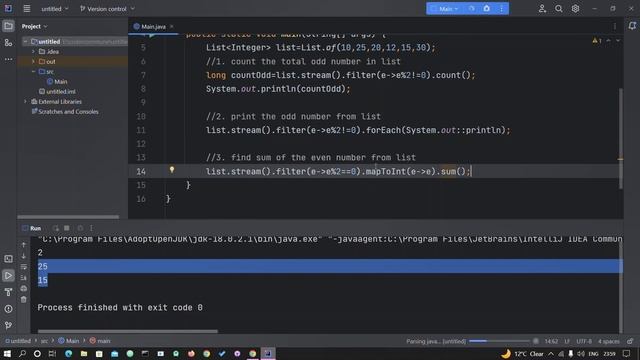Open the Main run configuration dropdown
Viewport: 640px width, 360px height.
point(444,9)
